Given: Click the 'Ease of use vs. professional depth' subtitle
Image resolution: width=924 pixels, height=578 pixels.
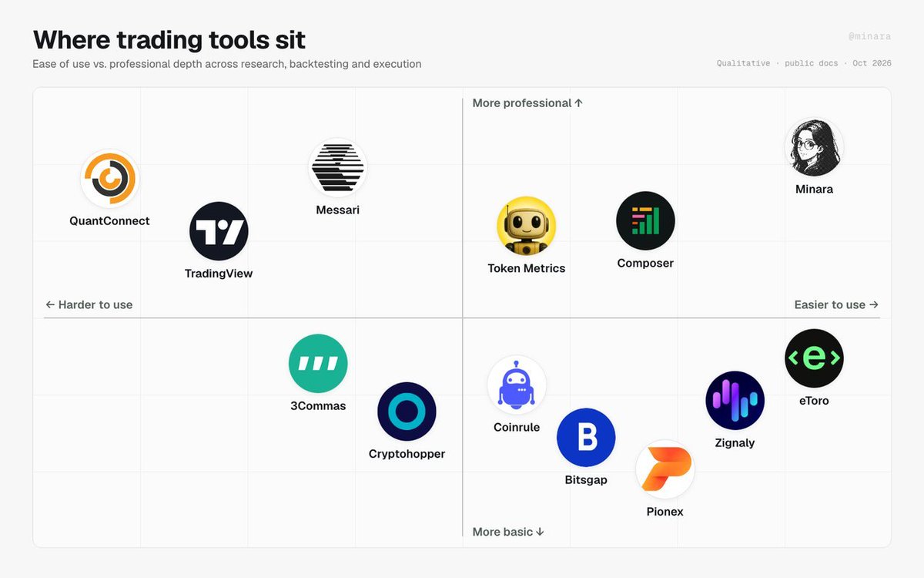Looking at the screenshot, I should tap(227, 64).
